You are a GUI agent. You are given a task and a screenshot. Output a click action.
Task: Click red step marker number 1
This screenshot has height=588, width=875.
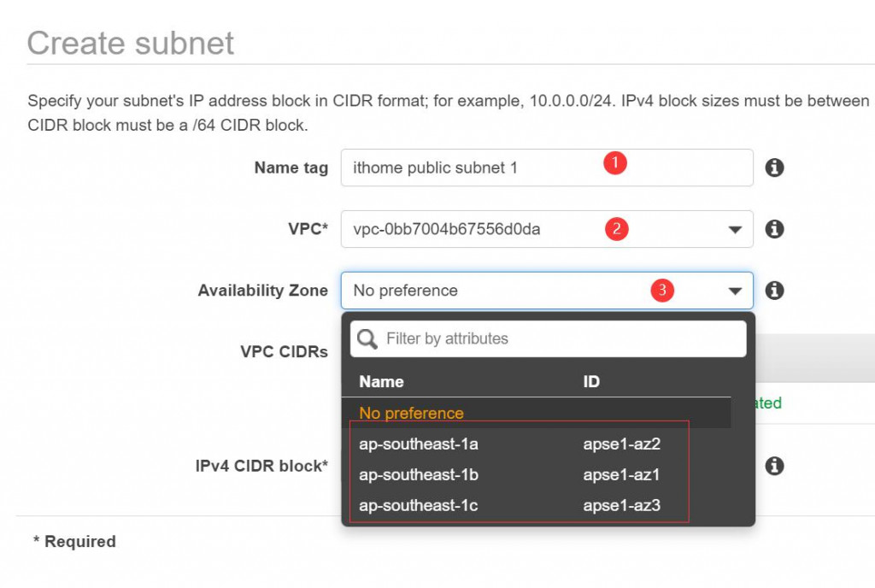coord(615,163)
